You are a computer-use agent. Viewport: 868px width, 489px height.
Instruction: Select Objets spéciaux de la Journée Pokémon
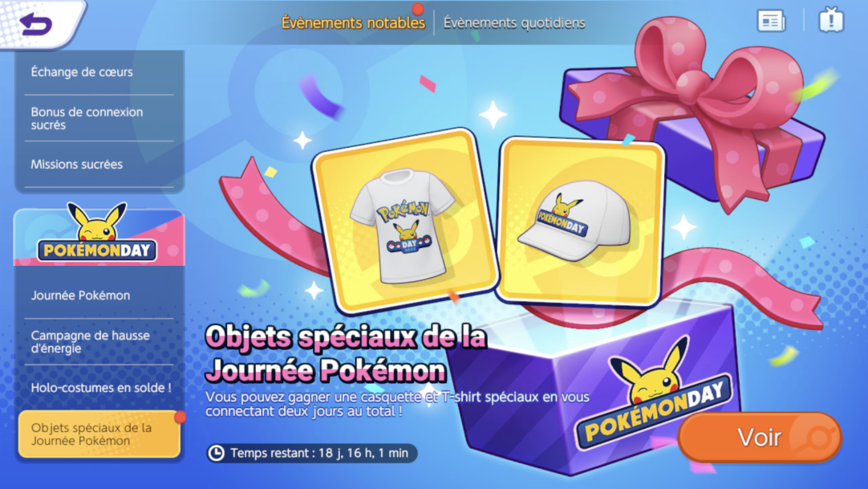[x=99, y=434]
